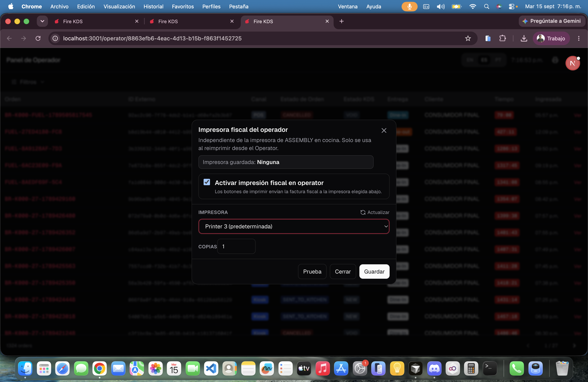Focus the Copias number field
Viewport: 588px width, 382px height.
pos(236,246)
